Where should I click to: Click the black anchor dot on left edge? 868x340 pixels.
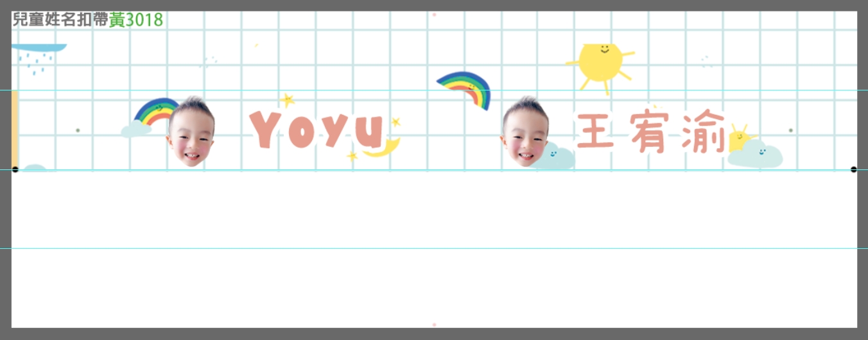point(15,169)
